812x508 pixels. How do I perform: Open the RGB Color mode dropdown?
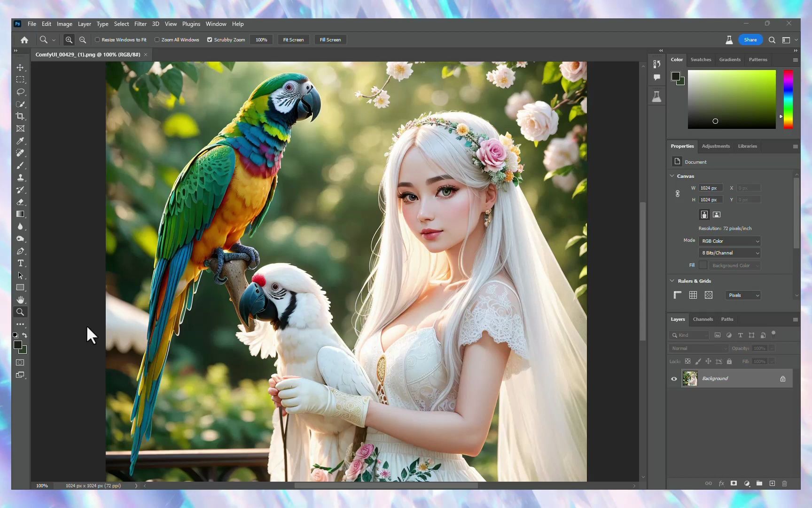(x=729, y=241)
